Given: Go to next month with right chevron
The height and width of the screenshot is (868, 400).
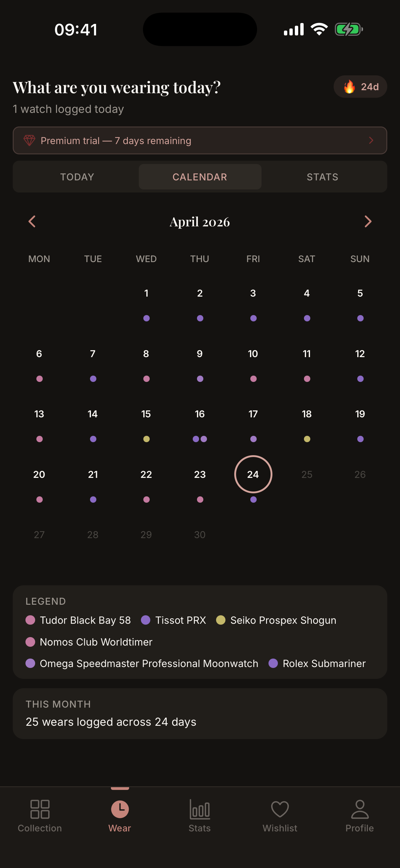Looking at the screenshot, I should click(368, 221).
